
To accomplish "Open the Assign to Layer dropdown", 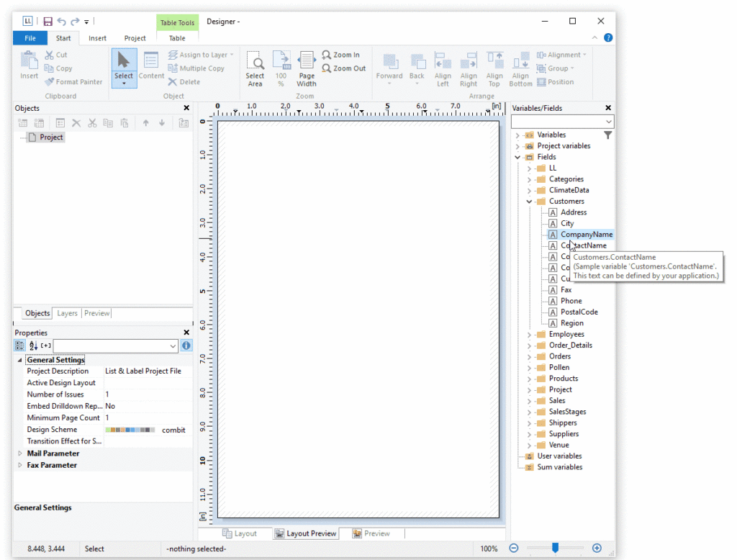I will (x=202, y=55).
